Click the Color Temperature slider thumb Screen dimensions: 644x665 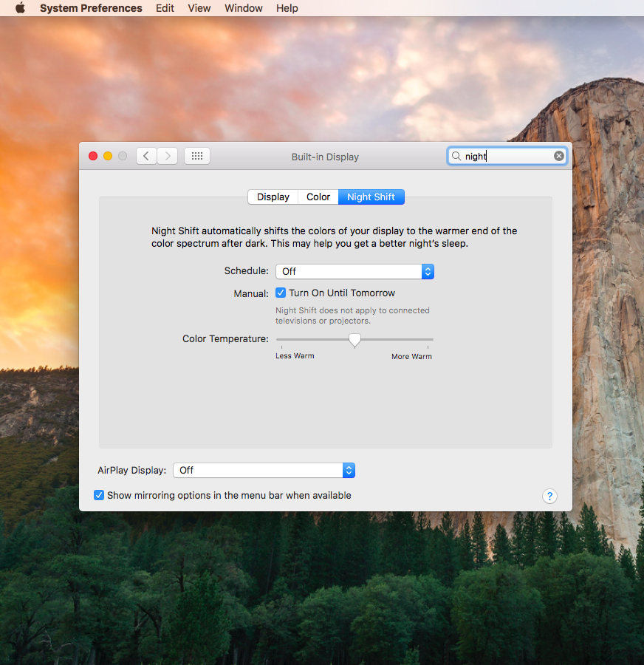pyautogui.click(x=354, y=340)
